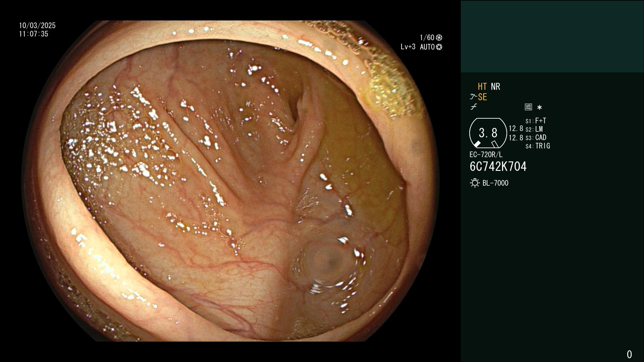644x362 pixels.
Task: Click the S4: TRIG switch assignment
Action: (538, 146)
